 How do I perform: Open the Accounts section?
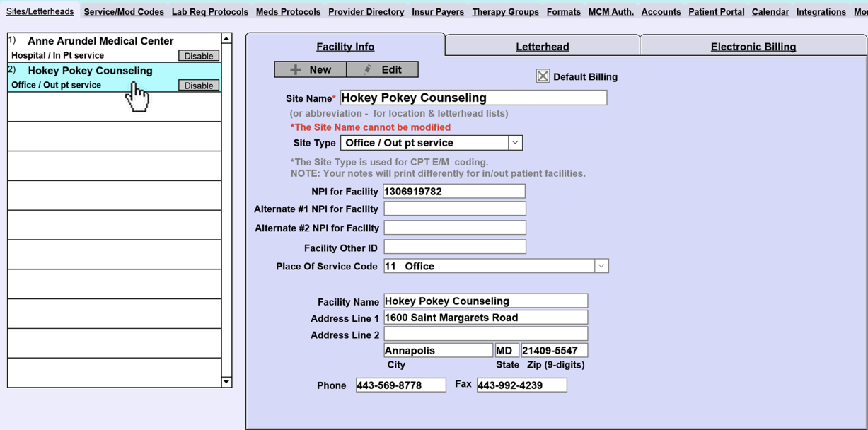pyautogui.click(x=661, y=12)
